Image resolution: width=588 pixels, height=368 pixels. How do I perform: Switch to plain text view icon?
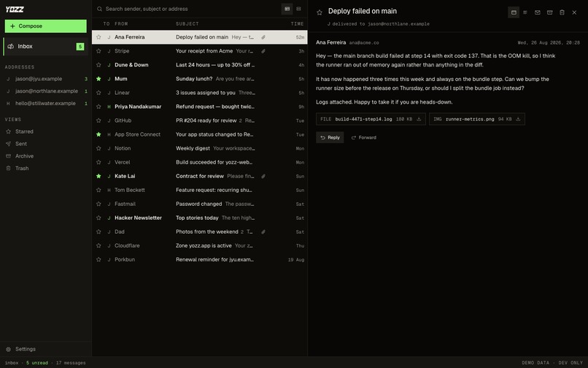525,12
